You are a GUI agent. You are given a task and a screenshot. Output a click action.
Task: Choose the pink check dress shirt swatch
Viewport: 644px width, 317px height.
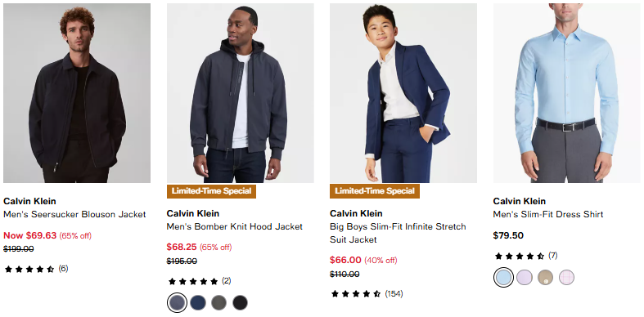coord(566,277)
